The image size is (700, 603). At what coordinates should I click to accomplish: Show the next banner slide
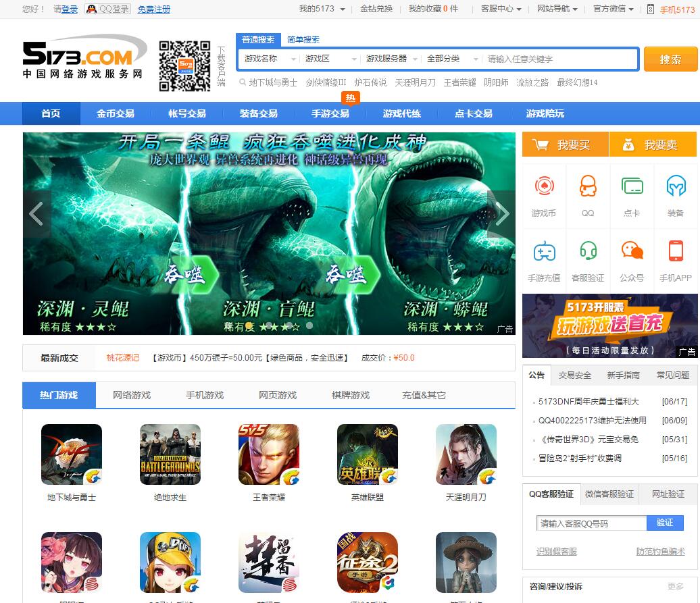click(x=502, y=213)
